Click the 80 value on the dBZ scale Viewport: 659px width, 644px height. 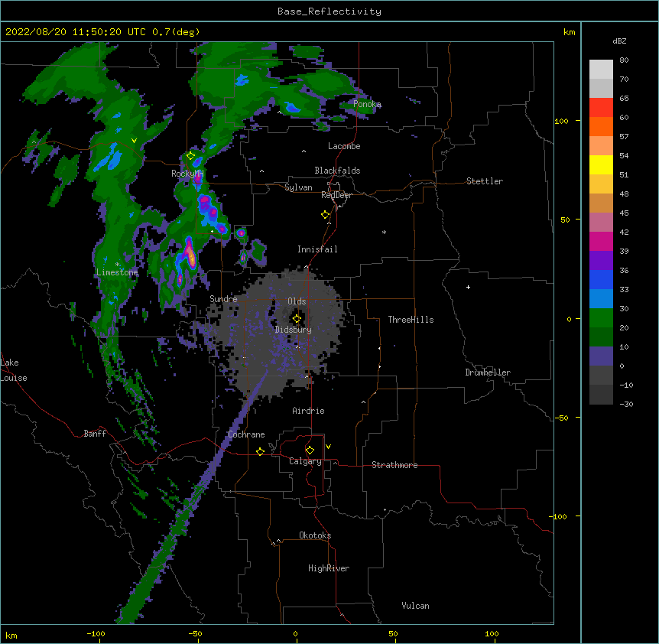point(624,60)
